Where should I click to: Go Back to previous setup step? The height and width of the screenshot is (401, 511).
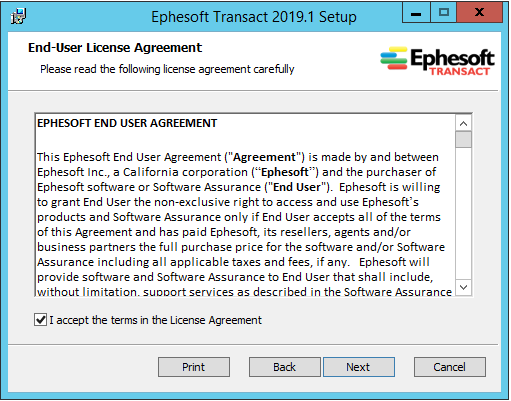284,367
